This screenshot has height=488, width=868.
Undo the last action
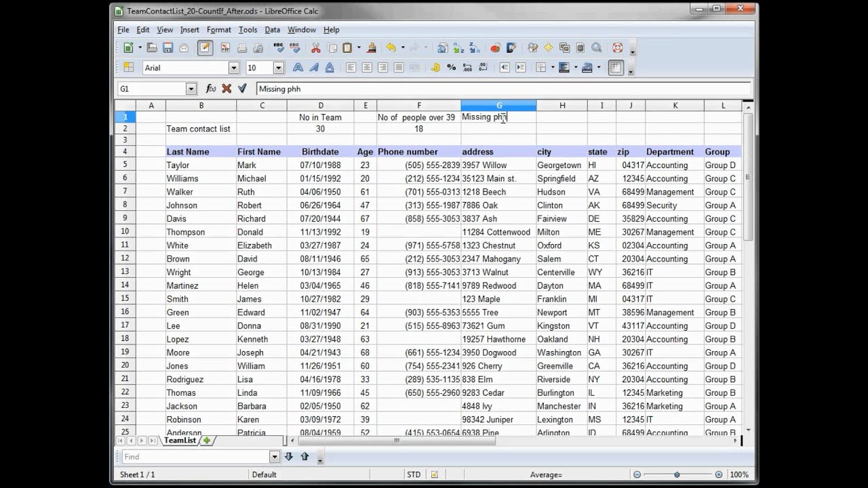pos(391,48)
